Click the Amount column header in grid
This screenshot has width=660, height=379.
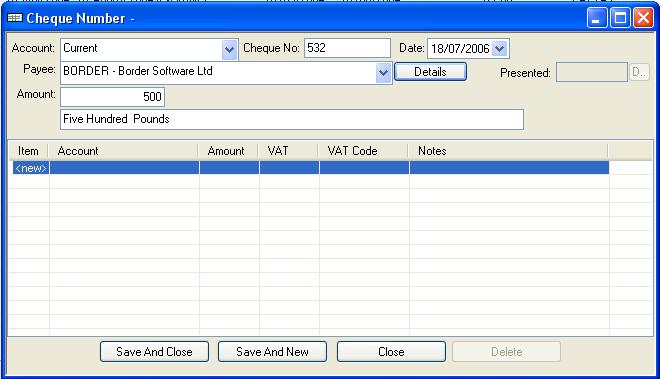point(228,151)
